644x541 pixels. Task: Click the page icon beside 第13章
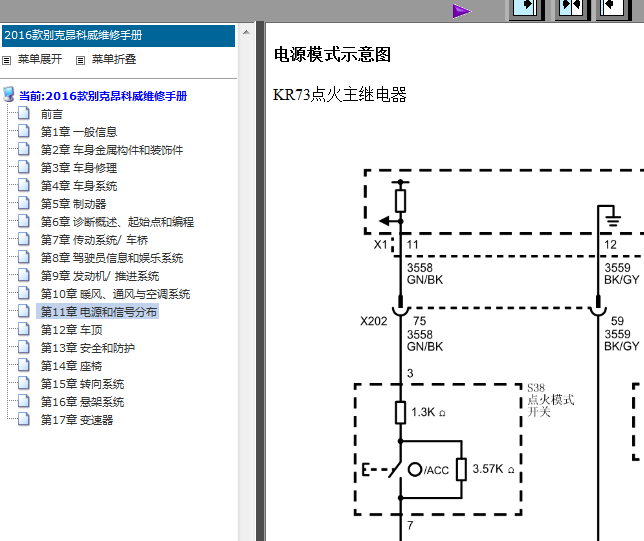24,347
